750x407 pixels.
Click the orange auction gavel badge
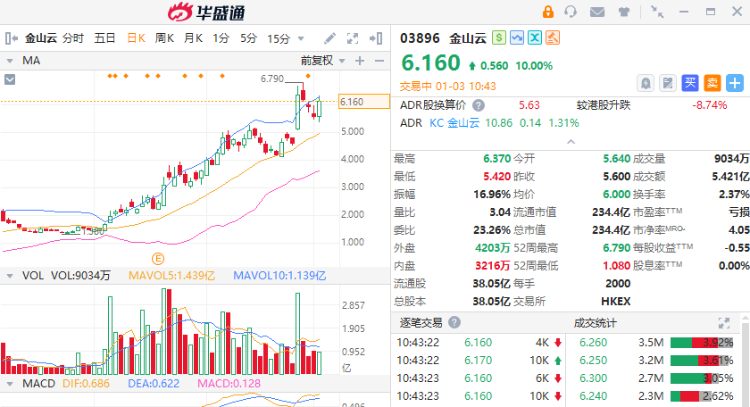pyautogui.click(x=552, y=37)
